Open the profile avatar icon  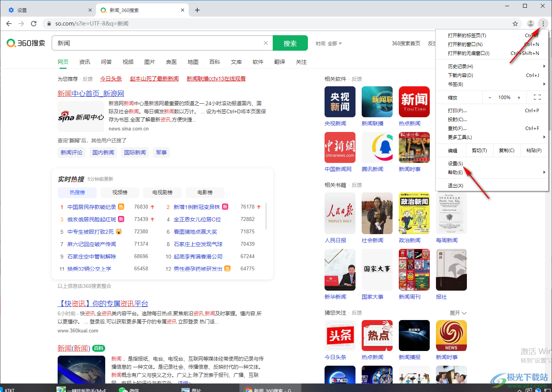pos(531,24)
